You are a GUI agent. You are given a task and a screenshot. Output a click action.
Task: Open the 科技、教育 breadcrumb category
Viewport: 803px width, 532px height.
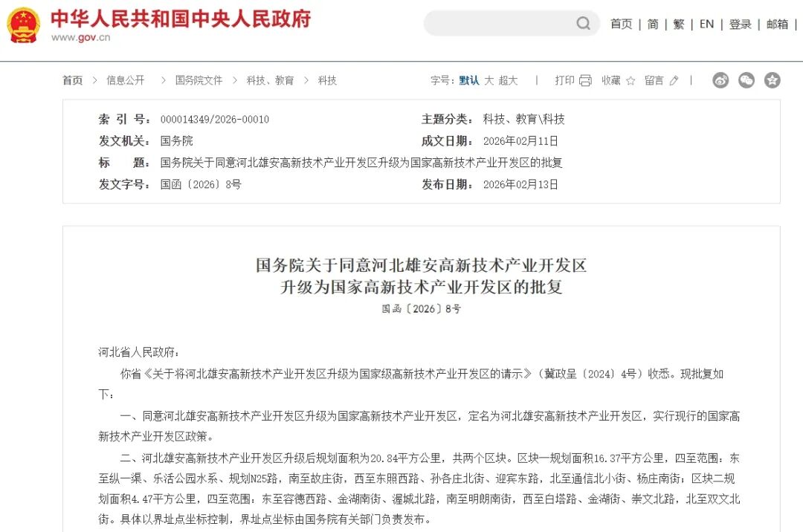[270, 80]
